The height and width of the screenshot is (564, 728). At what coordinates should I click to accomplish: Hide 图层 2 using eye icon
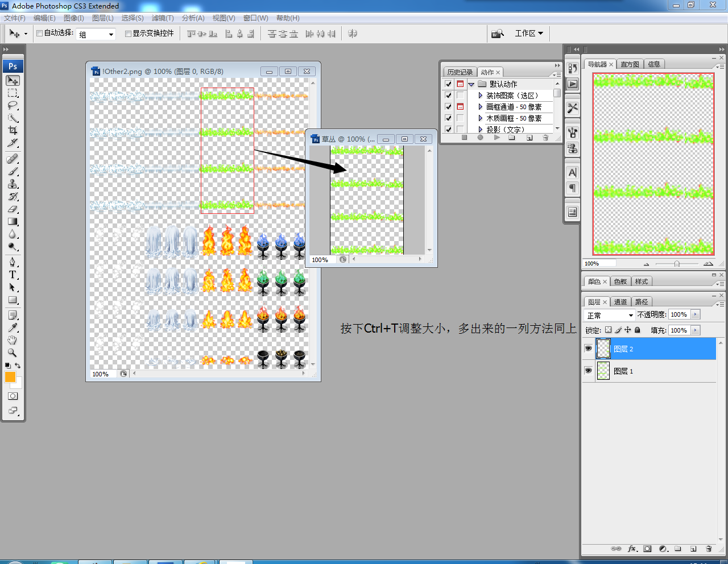pyautogui.click(x=588, y=349)
